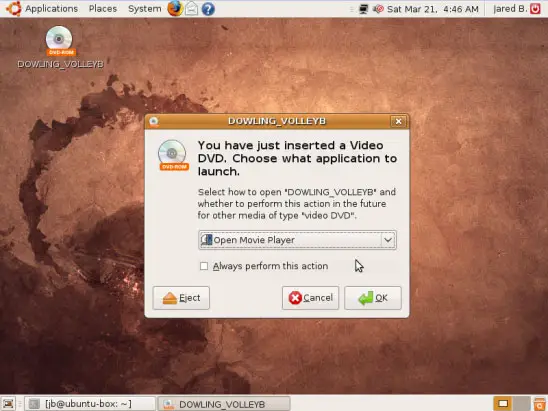Click the Show Desktop panel icon
548x411 pixels.
[x=8, y=404]
